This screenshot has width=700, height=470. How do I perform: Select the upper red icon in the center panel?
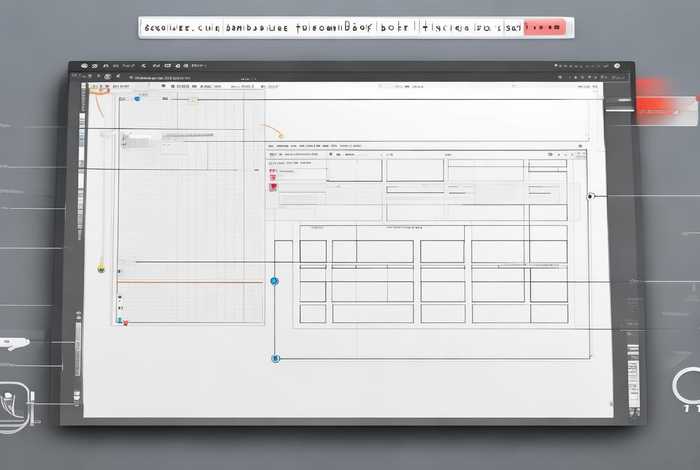[x=272, y=172]
